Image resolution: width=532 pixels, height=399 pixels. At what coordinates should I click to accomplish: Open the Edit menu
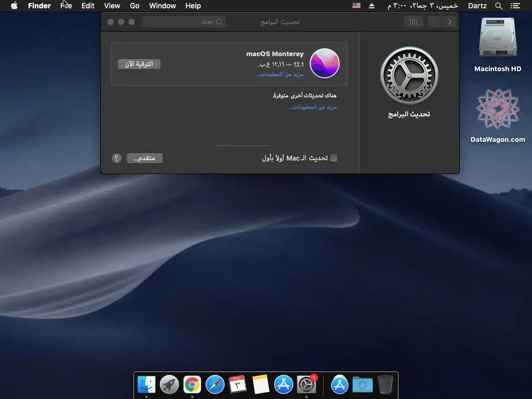tap(88, 6)
